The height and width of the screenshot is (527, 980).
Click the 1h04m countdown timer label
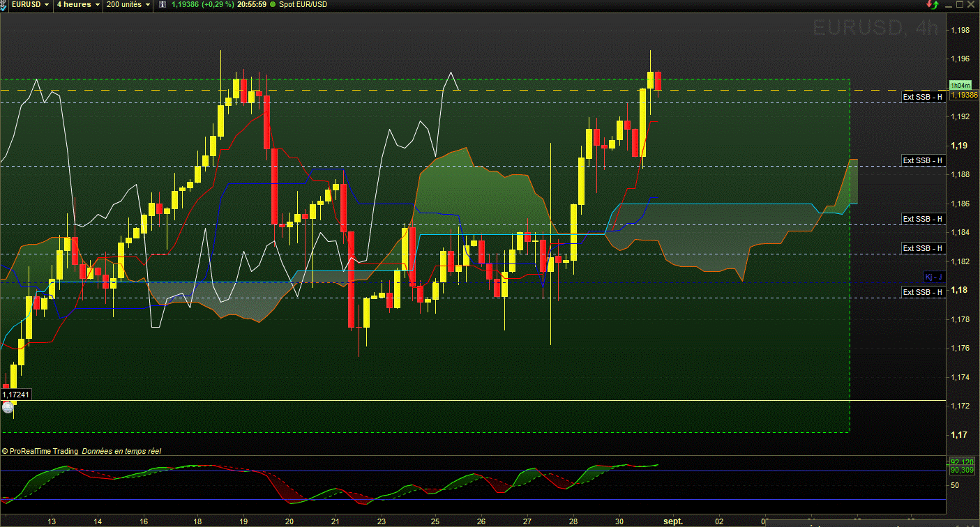point(960,85)
